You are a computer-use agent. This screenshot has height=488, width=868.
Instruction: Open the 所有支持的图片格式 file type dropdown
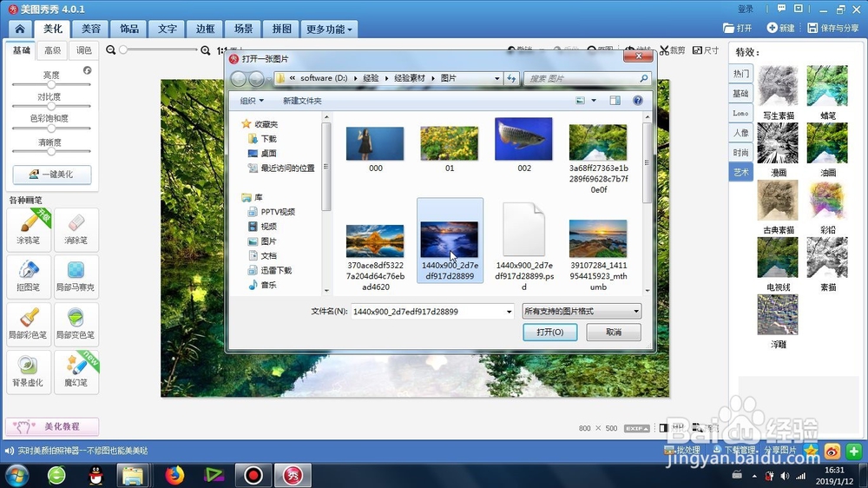tap(582, 312)
